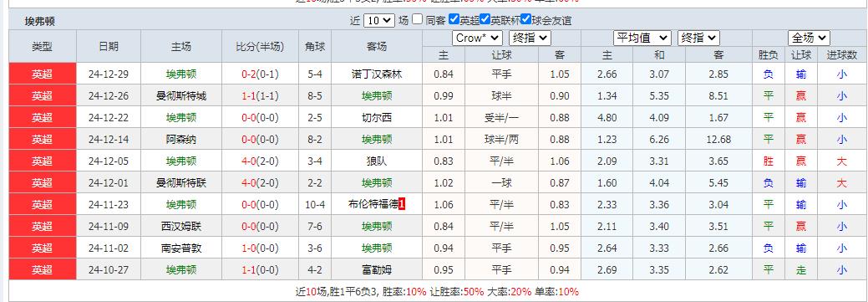Select the 阿森纳 home team link
Screen dimensions: 868x302
(181, 140)
